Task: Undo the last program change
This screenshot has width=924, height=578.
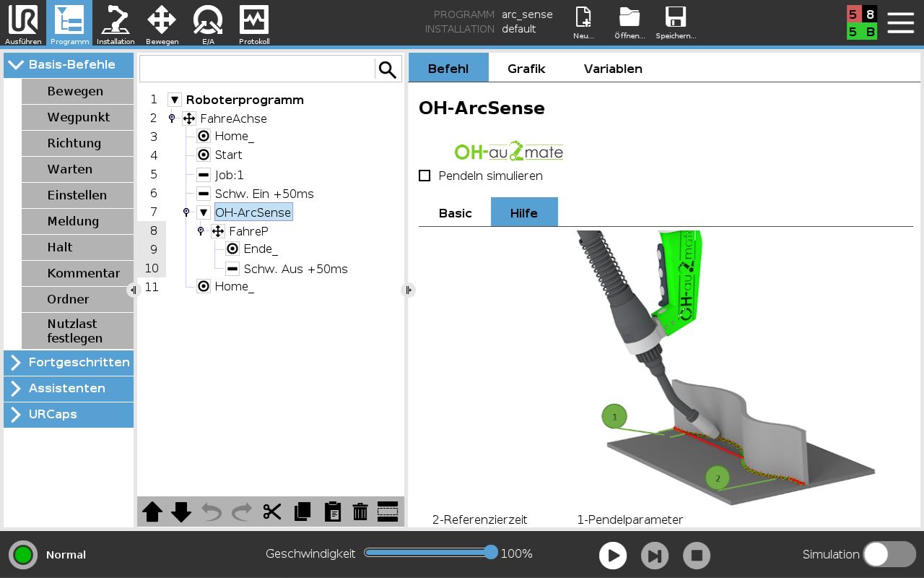Action: click(x=212, y=512)
